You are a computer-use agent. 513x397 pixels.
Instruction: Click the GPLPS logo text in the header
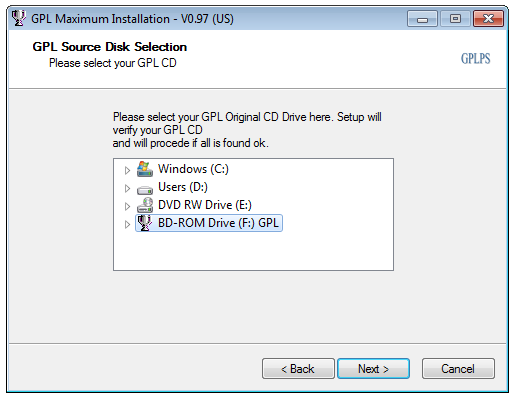coord(476,59)
